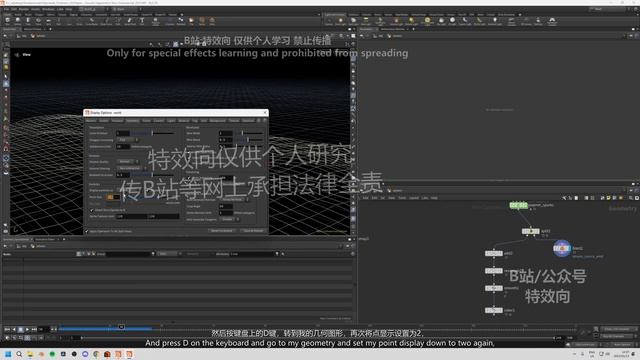The image size is (640, 360).
Task: Open the Render menu in main menu bar
Action: tap(24, 9)
